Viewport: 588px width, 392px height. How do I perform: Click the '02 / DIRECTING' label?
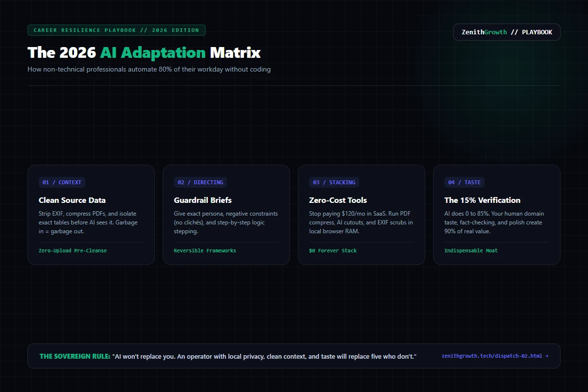(200, 182)
